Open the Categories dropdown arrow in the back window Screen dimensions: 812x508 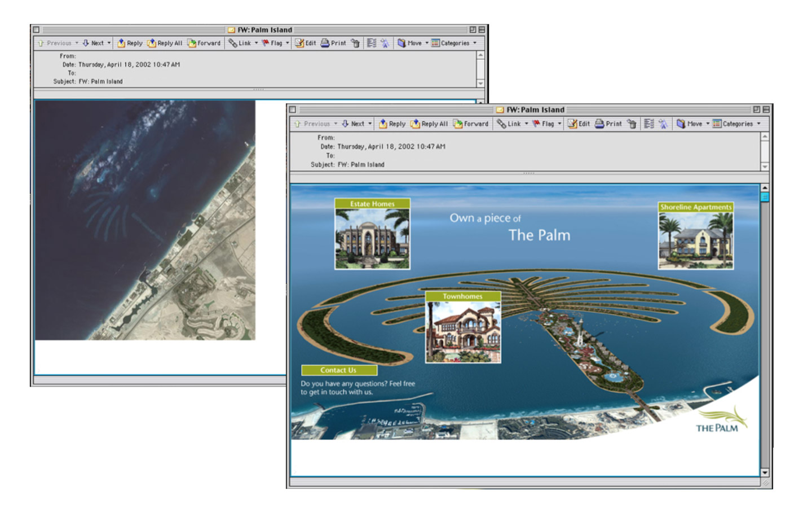(x=474, y=43)
